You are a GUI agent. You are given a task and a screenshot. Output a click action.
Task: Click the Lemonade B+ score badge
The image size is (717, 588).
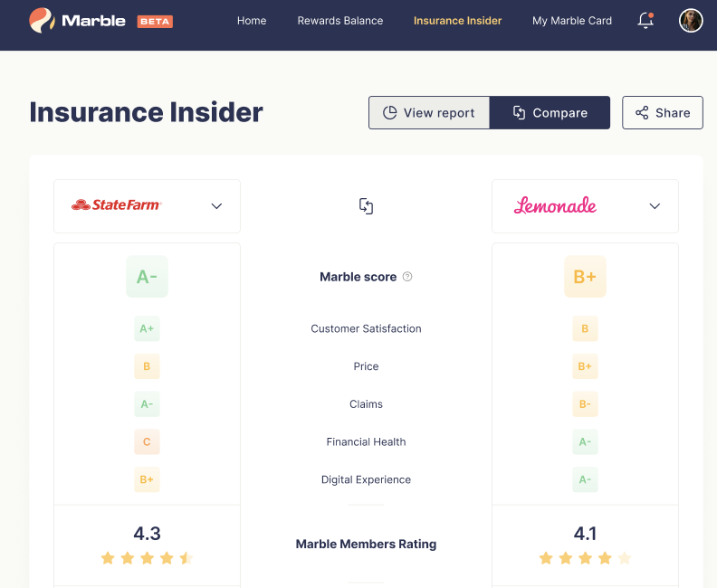point(585,277)
